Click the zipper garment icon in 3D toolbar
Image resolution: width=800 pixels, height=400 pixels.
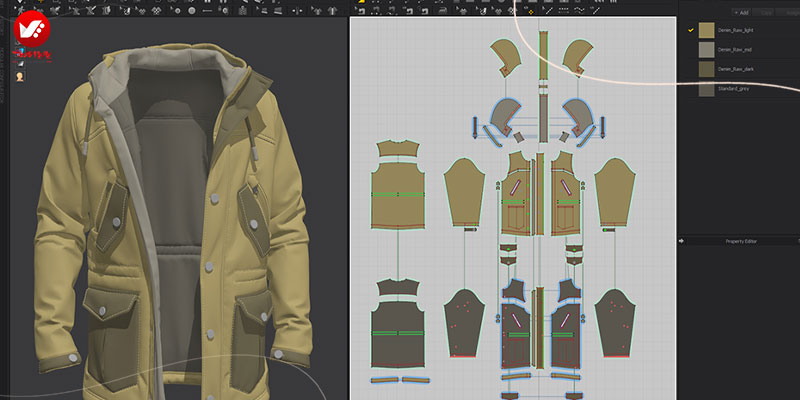click(242, 10)
